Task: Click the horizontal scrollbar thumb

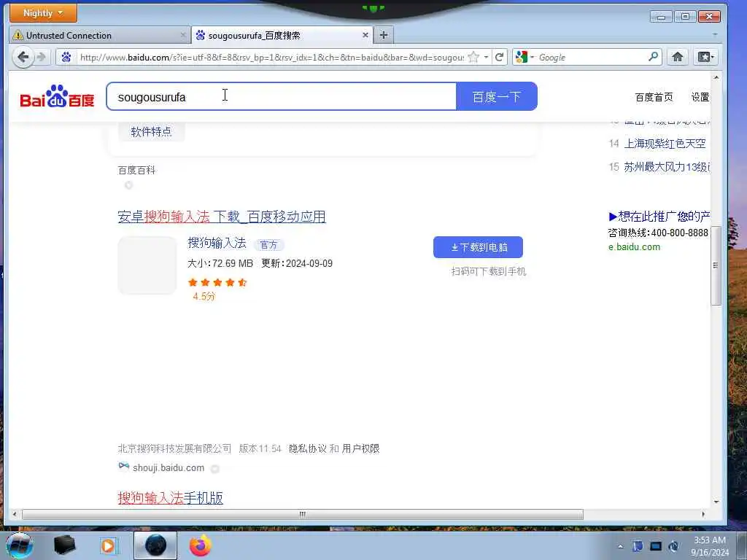Action: pos(303,514)
